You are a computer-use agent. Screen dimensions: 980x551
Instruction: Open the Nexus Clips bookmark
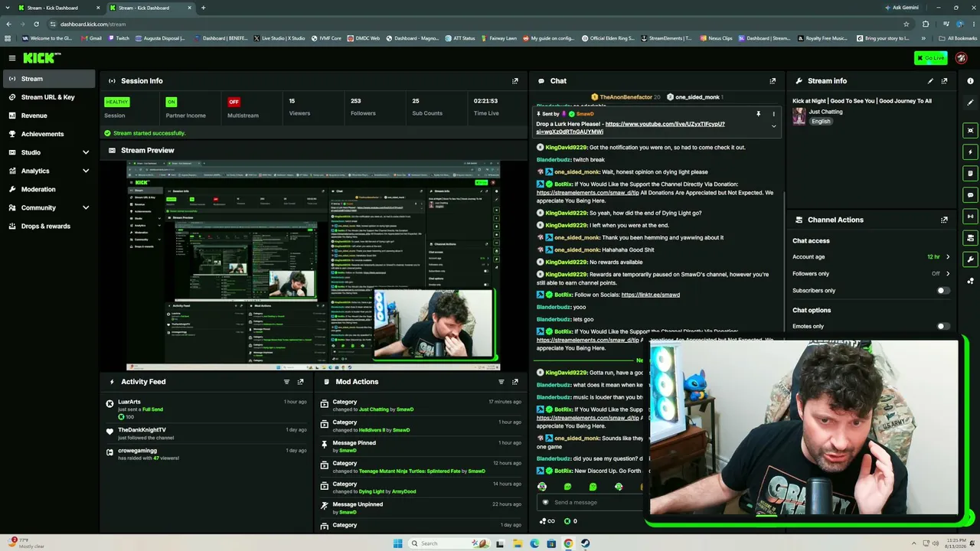coord(716,38)
